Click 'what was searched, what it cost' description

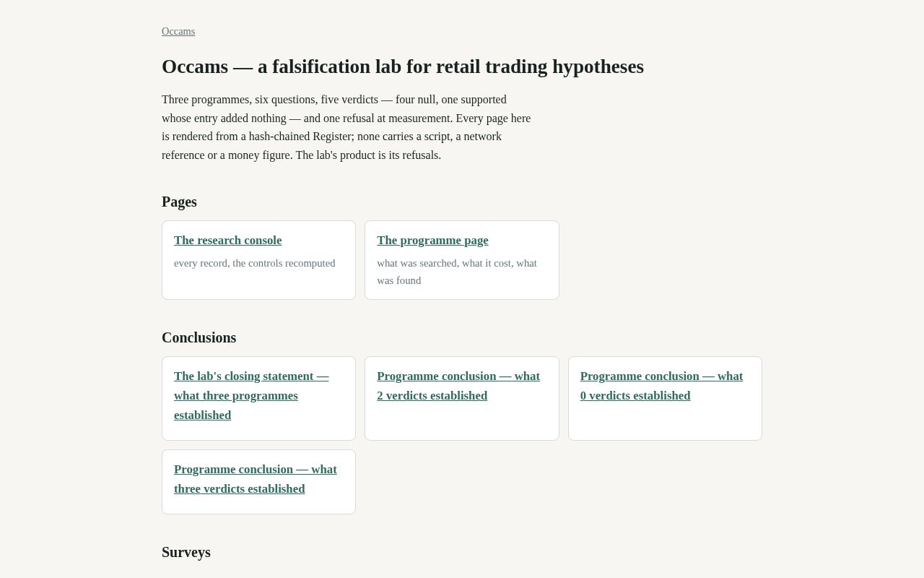click(x=457, y=272)
